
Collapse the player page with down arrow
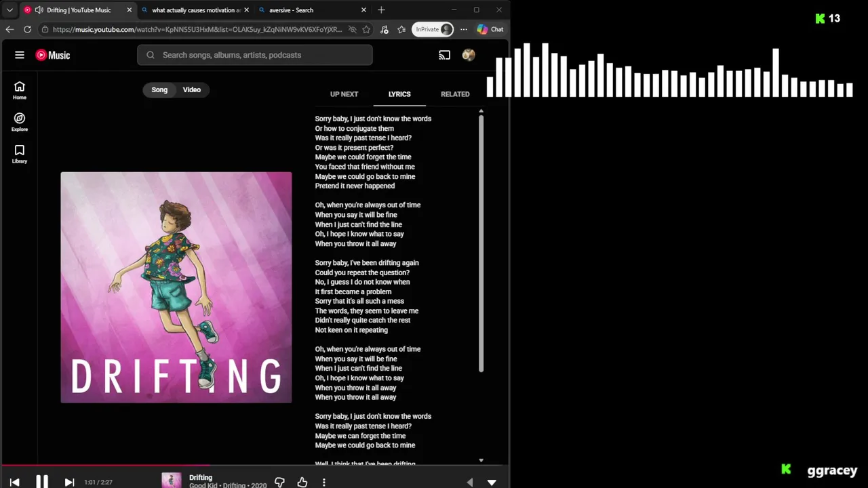tap(492, 482)
